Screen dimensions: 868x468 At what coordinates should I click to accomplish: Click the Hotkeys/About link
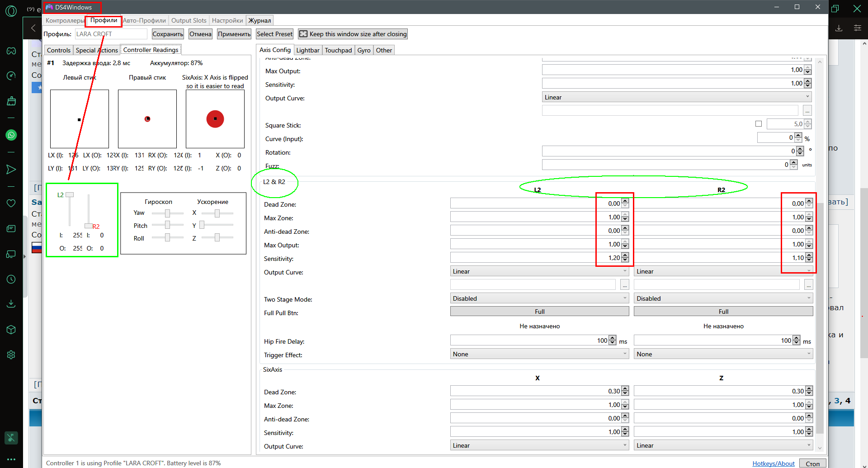coord(773,463)
